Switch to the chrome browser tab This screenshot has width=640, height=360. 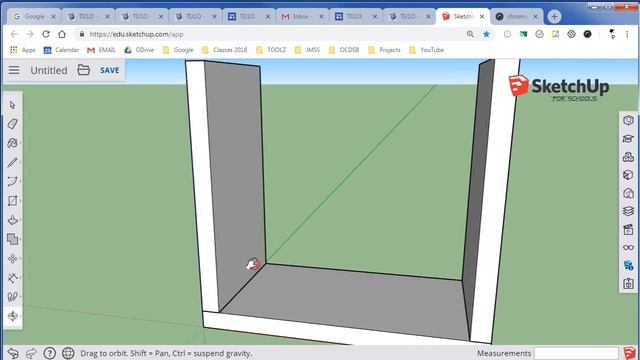pyautogui.click(x=516, y=16)
